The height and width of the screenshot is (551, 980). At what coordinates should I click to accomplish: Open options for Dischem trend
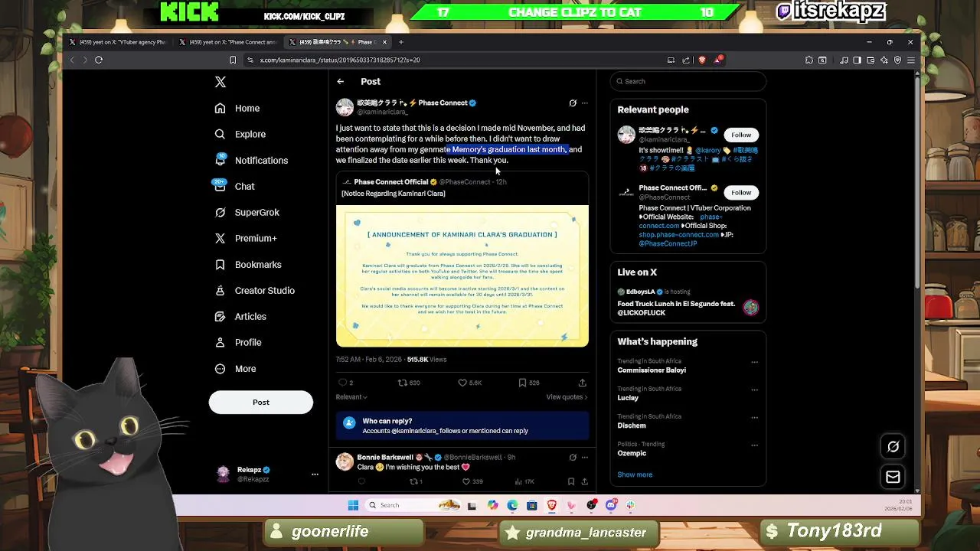click(754, 417)
